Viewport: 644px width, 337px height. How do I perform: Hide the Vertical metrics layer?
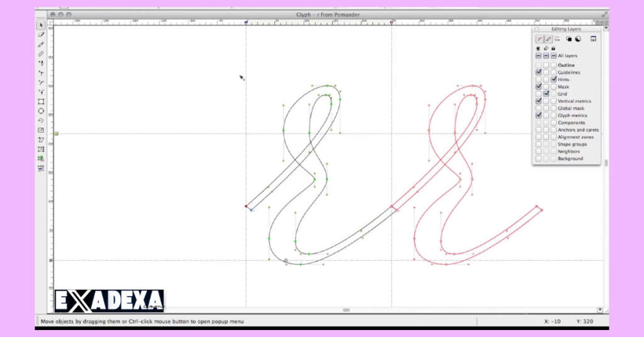pyautogui.click(x=538, y=101)
